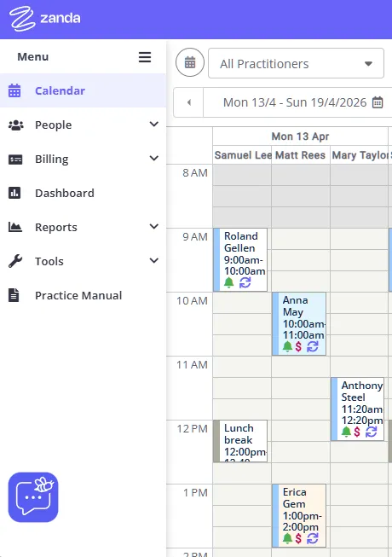Screen dimensions: 392x557
Task: Expand the Tools submenu chevron
Action: point(154,261)
